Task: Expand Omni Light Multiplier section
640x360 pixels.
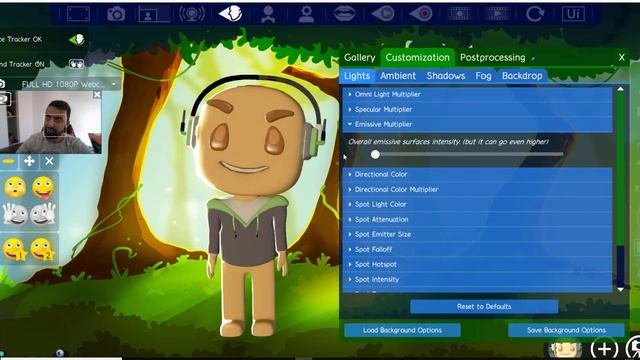Action: coord(477,94)
